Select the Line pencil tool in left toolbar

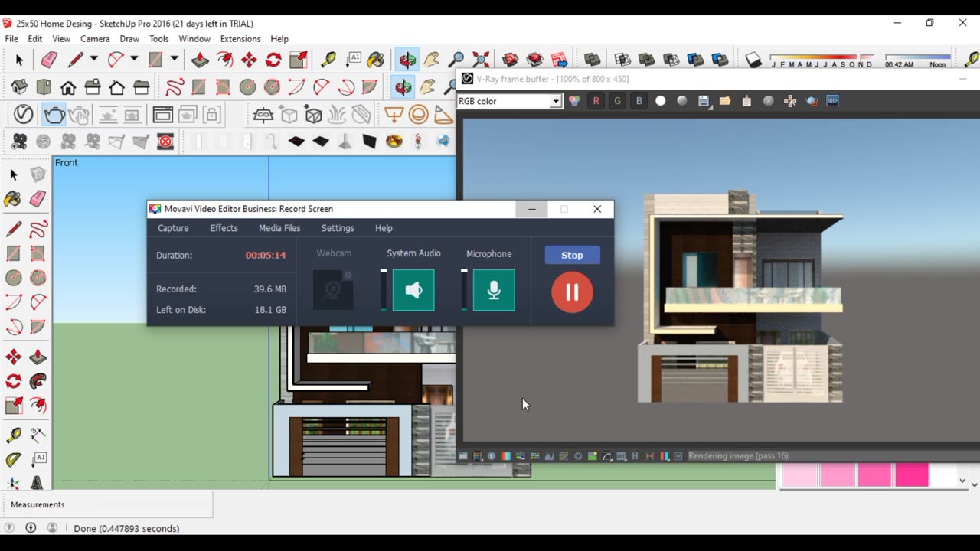(x=14, y=229)
